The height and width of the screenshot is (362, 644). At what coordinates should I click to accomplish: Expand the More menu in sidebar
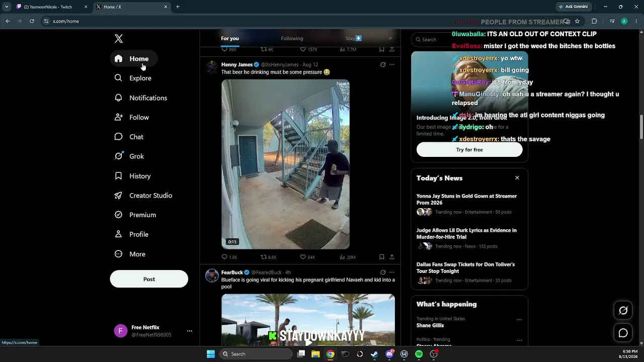click(x=130, y=254)
